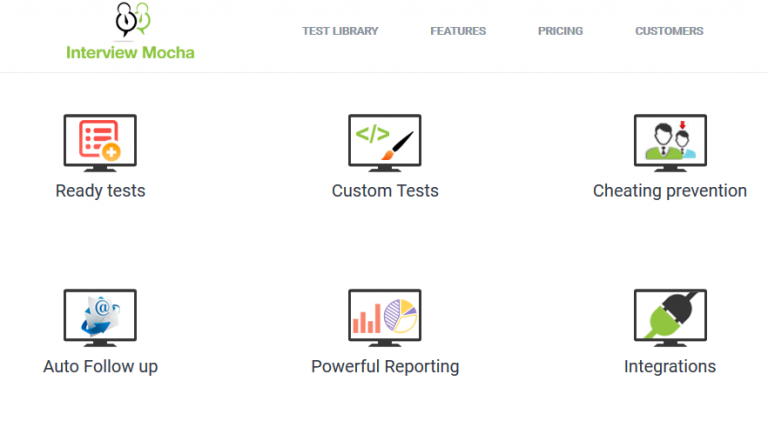Screen dimensions: 768x421
Task: Click the Cheating prevention monitor icon
Action: point(670,139)
